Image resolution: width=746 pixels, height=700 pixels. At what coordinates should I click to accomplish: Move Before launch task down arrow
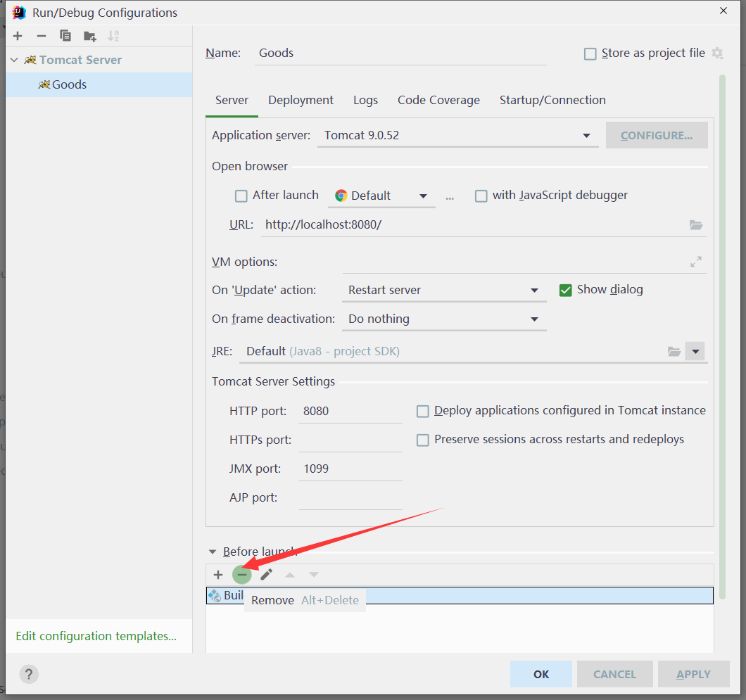click(x=313, y=575)
